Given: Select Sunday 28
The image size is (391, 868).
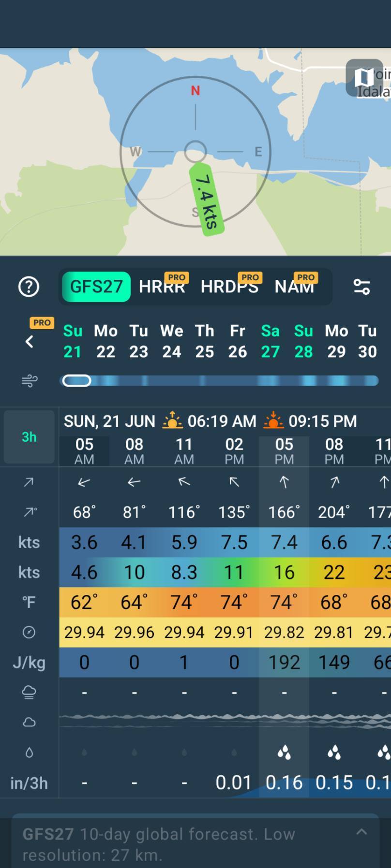Looking at the screenshot, I should (303, 341).
